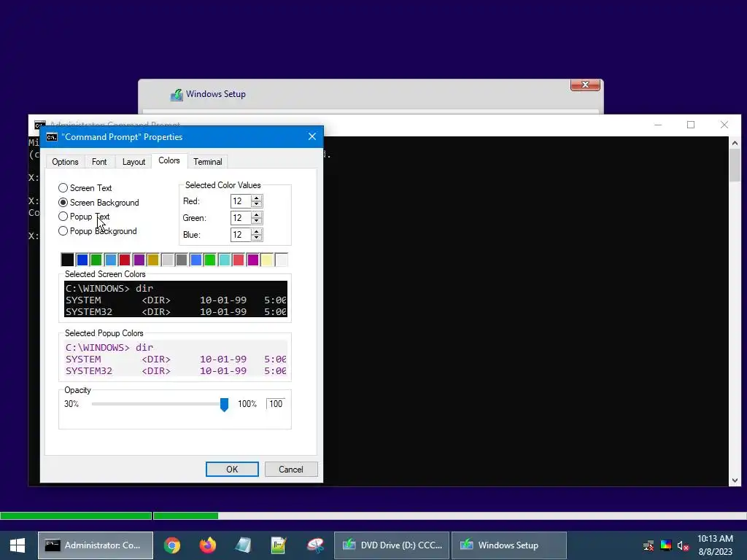Click the Administrator Command Prompt taskbar button
Image resolution: width=747 pixels, height=560 pixels.
[x=96, y=545]
